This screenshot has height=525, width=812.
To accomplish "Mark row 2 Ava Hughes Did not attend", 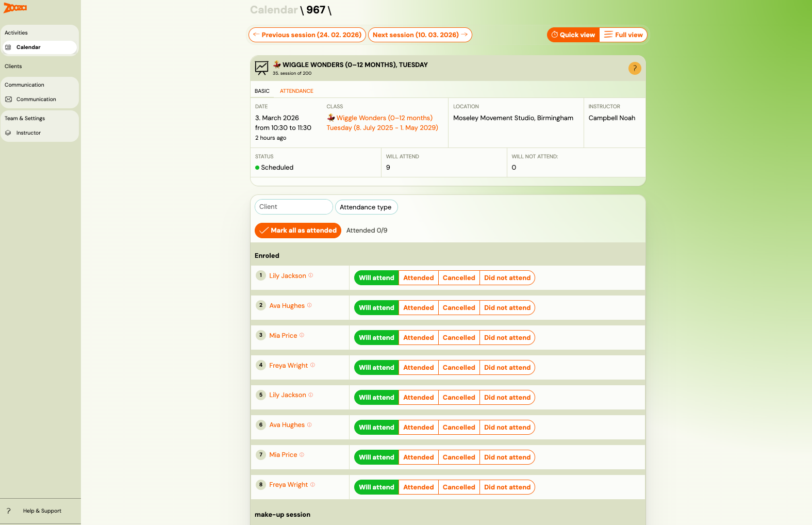I will click(507, 308).
